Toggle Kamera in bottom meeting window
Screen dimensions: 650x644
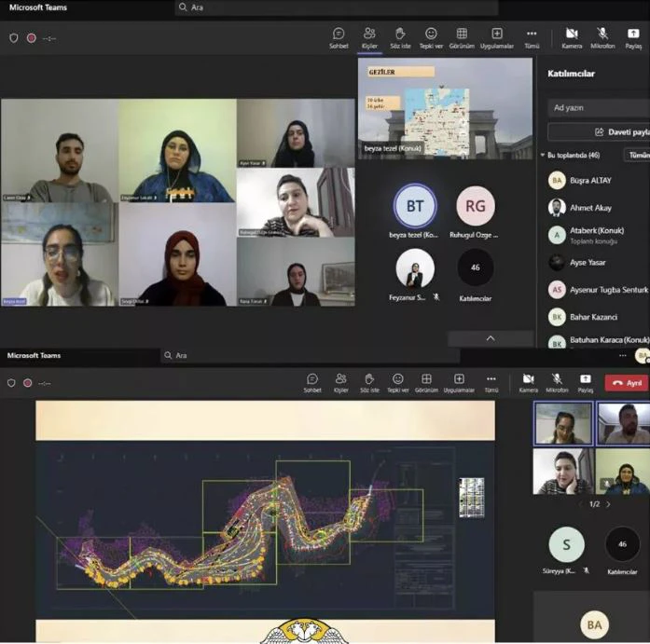point(528,383)
